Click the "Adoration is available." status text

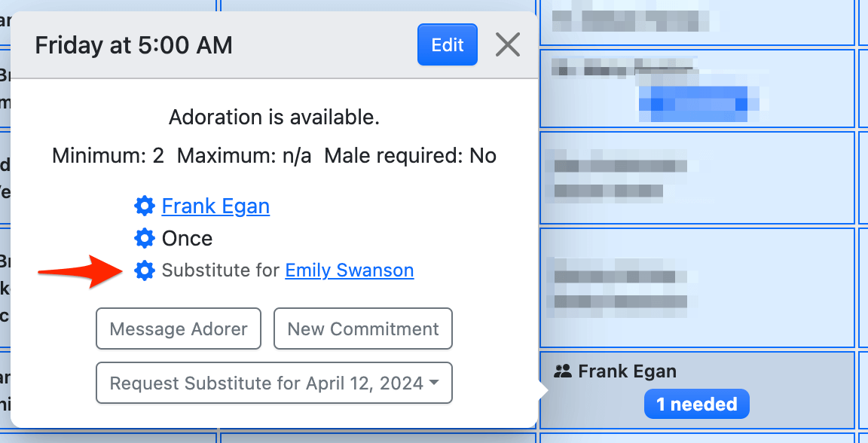click(274, 117)
